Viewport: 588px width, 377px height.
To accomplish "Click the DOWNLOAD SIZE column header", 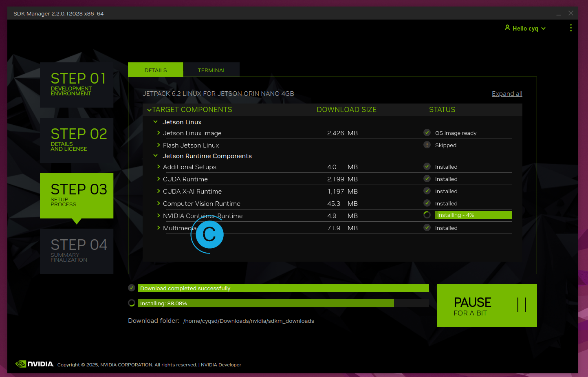I will pos(346,110).
